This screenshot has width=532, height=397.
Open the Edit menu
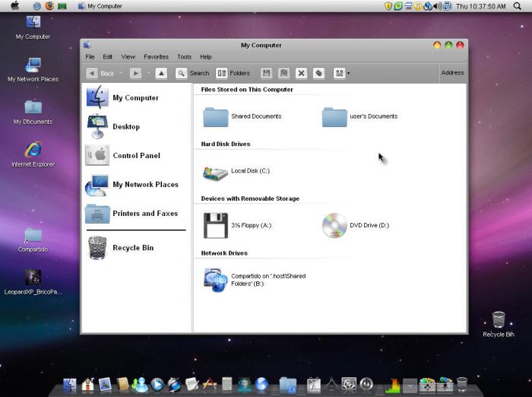(x=108, y=57)
